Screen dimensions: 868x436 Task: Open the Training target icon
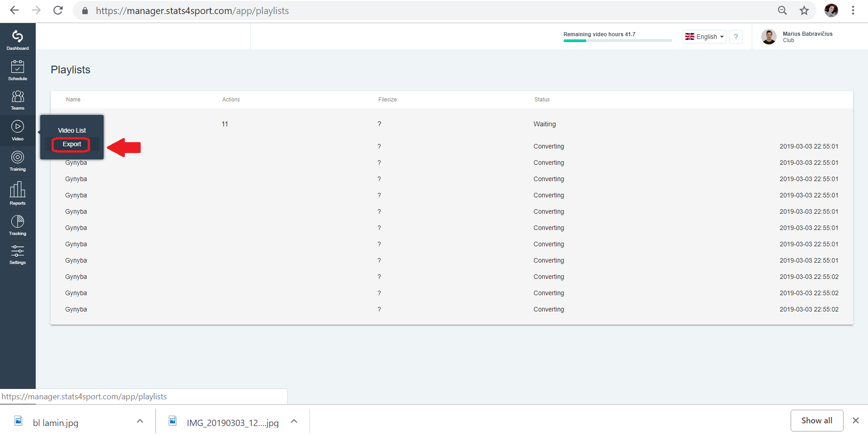18,161
